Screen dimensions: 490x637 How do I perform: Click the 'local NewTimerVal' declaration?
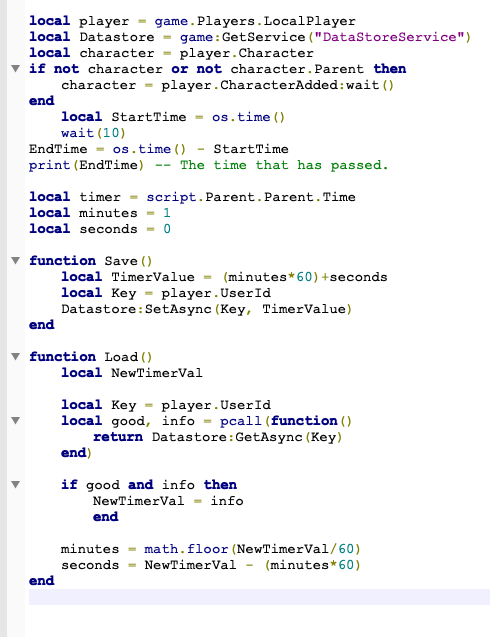[x=132, y=373]
